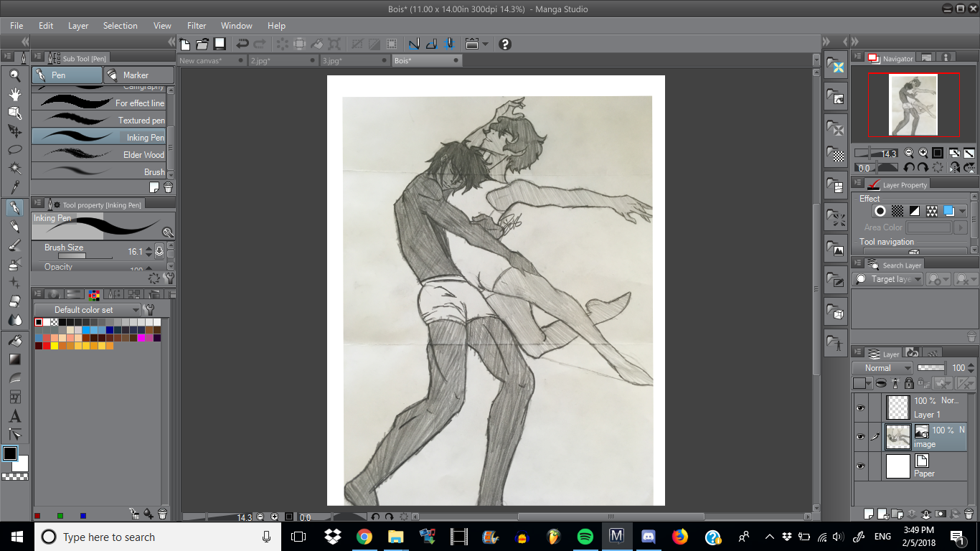Open the Filter menu
Image resolution: width=980 pixels, height=551 pixels.
(197, 26)
